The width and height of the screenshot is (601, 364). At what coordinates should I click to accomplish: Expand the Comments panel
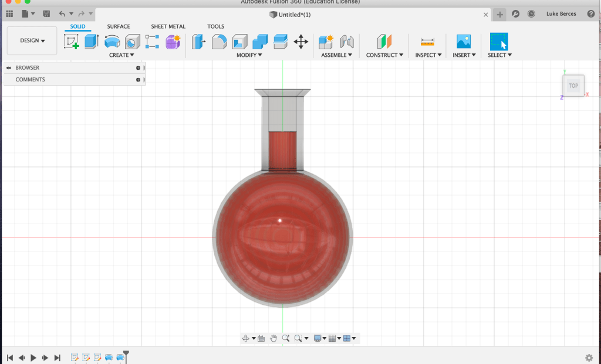139,80
